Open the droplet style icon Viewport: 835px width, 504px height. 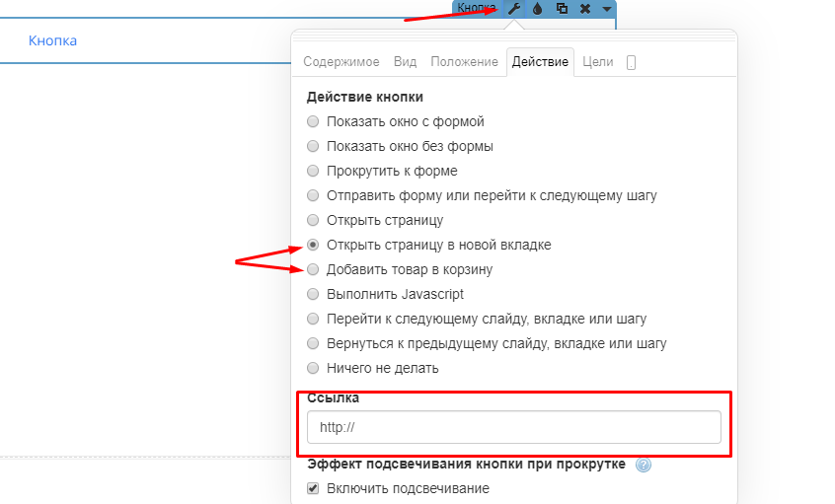(x=537, y=8)
